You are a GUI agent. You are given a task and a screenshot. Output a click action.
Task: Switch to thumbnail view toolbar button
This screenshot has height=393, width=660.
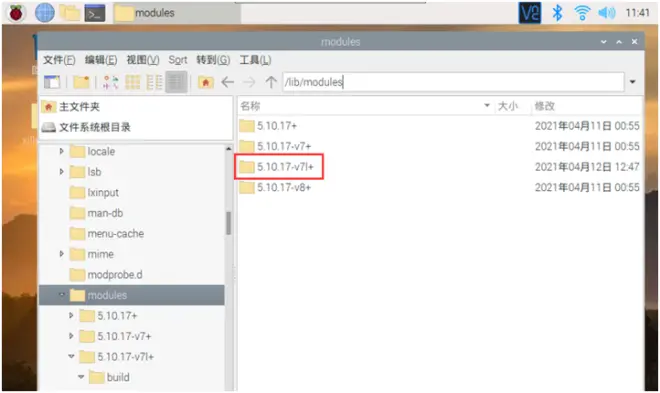tap(133, 82)
